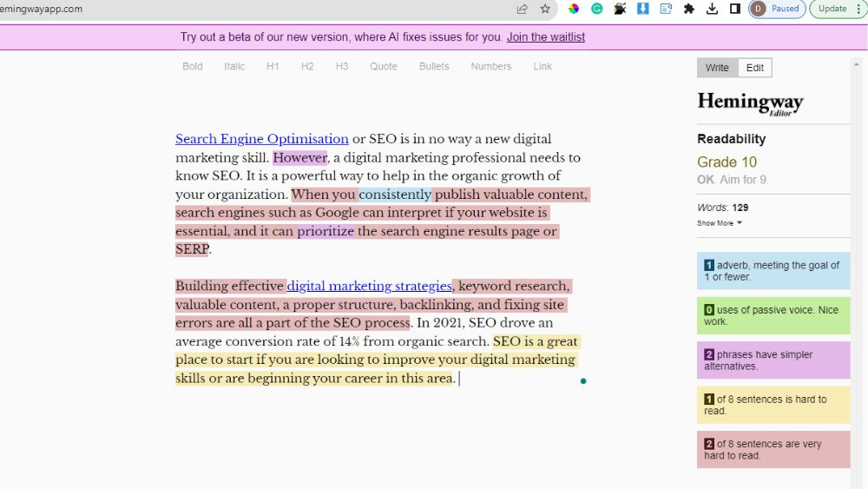Open the colorful circle extension icon

(574, 9)
